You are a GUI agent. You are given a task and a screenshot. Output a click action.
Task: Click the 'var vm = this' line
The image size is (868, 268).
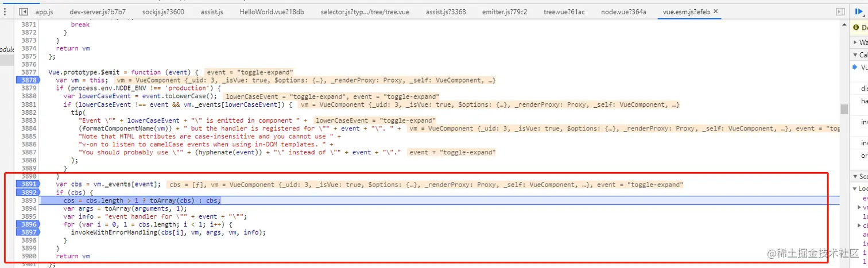click(82, 80)
